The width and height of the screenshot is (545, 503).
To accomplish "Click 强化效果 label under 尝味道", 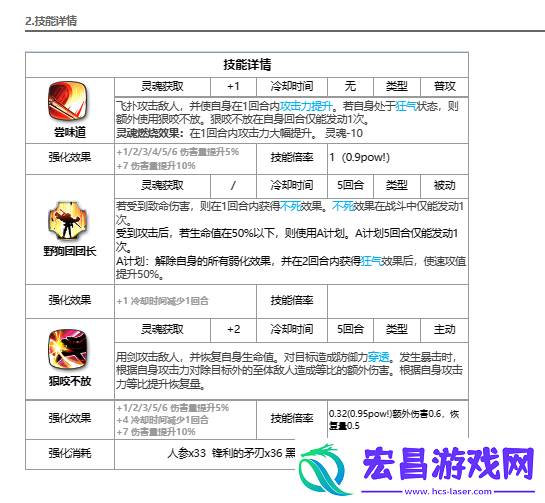I will [70, 157].
